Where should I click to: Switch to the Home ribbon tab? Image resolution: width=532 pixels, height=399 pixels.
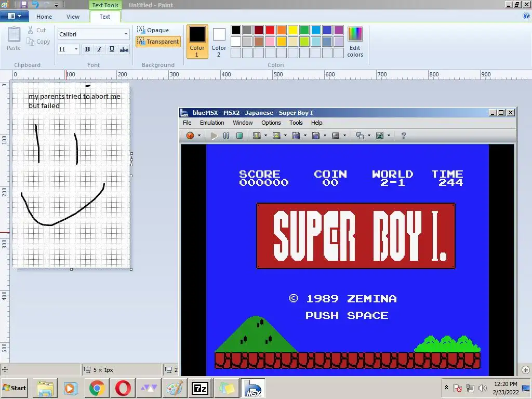[44, 17]
